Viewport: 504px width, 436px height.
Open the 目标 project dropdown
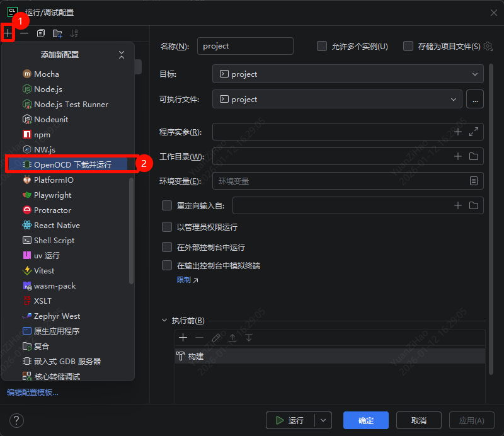click(348, 74)
